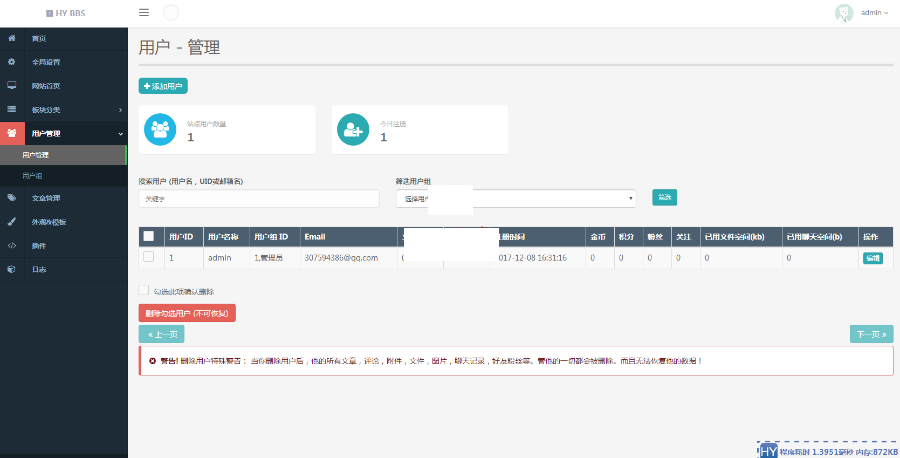Toggle the sidebar with the hamburger icon
Screen dimensions: 900x458
coord(144,13)
